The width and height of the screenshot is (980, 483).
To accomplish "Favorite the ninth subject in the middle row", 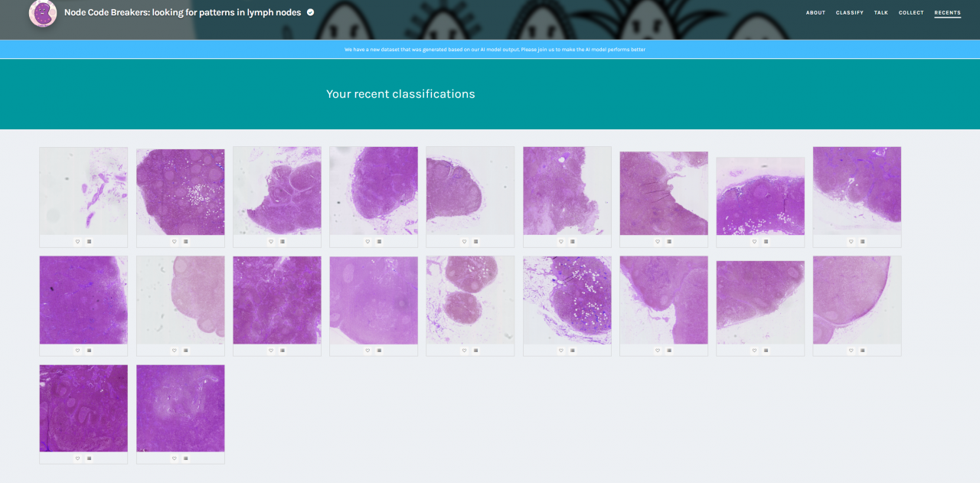I will (851, 350).
